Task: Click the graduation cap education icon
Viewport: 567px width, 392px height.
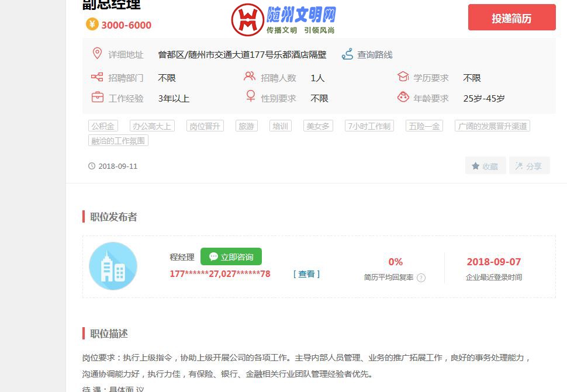Action: pos(403,77)
